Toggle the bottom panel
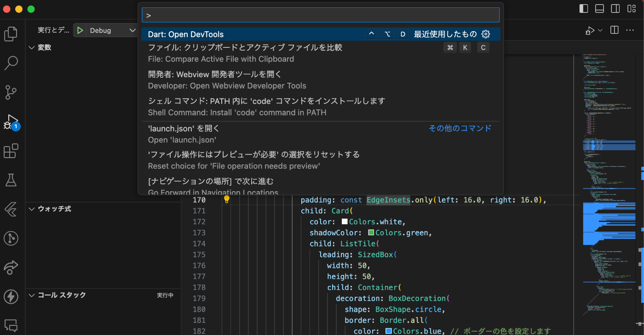The image size is (644, 335). point(599,9)
